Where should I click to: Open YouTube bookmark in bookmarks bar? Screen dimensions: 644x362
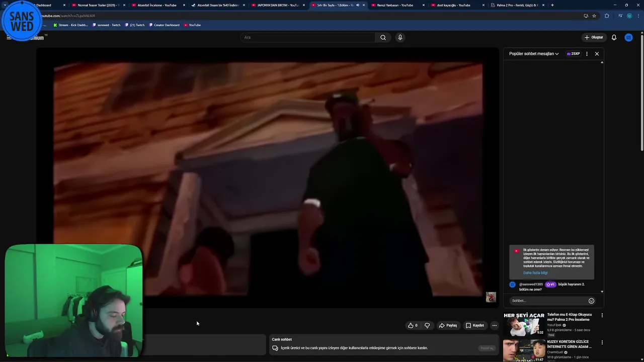pyautogui.click(x=193, y=25)
